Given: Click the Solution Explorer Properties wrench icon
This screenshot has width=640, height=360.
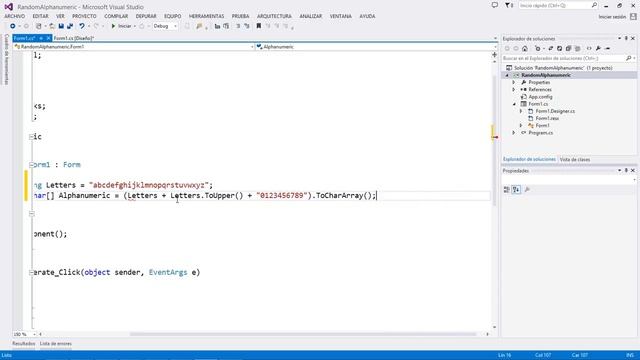Looking at the screenshot, I should coord(598,49).
